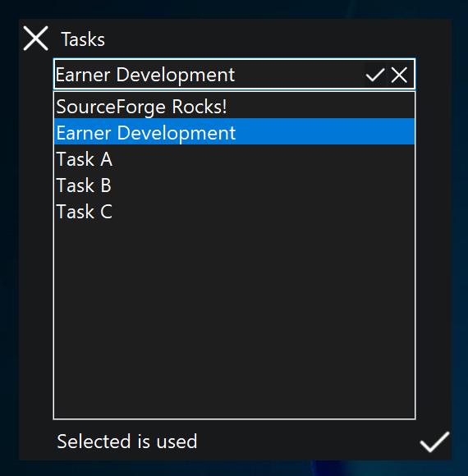Cancel the task name edit with the small X

pyautogui.click(x=399, y=75)
